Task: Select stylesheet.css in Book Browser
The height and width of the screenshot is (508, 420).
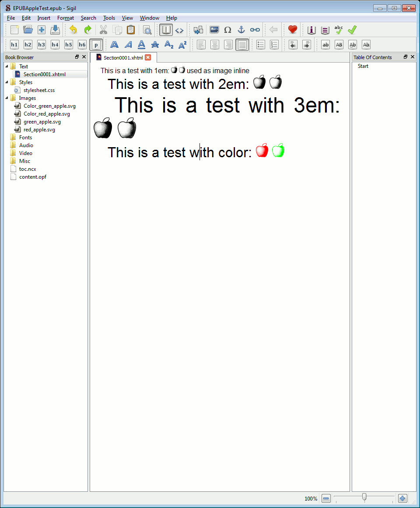Action: coord(39,90)
